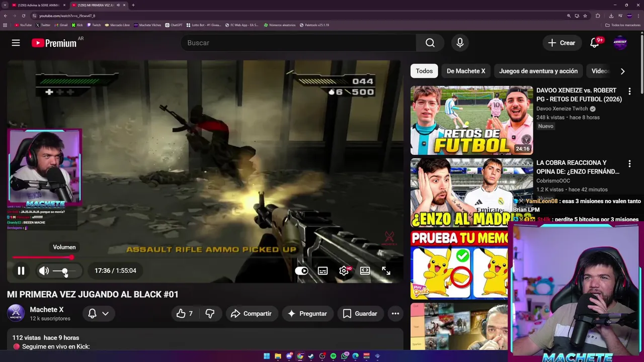Click the Buscar search field
644x362 pixels.
click(298, 43)
